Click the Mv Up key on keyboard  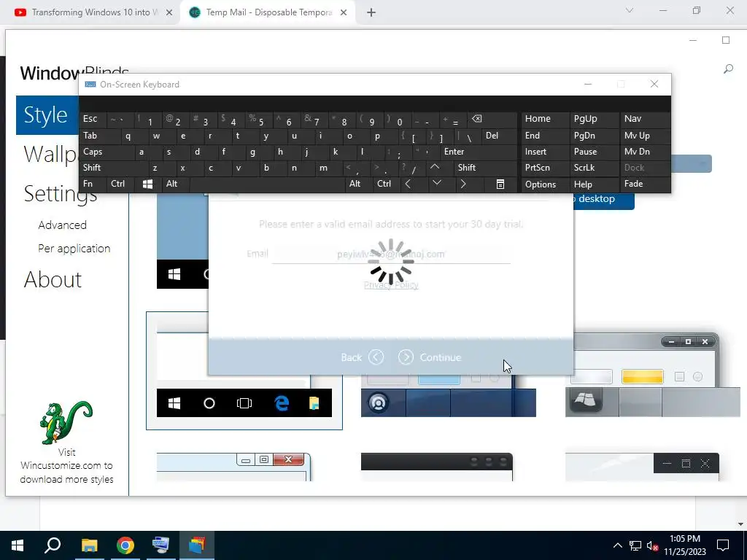645,136
